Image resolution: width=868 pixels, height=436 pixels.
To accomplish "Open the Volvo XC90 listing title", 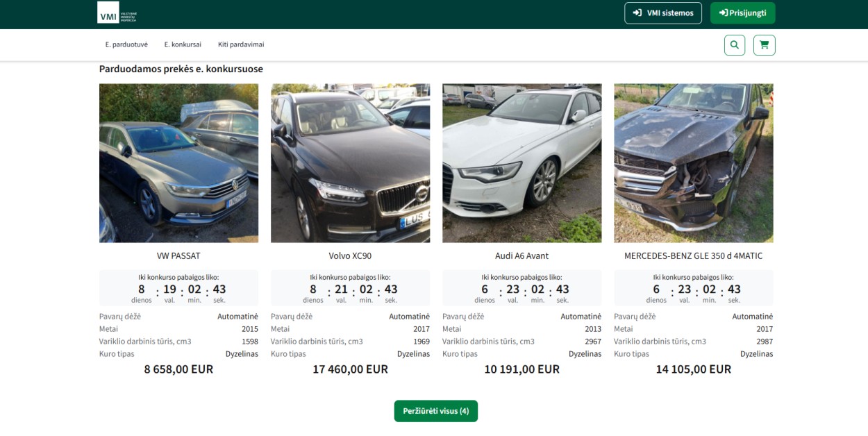I will [x=350, y=255].
